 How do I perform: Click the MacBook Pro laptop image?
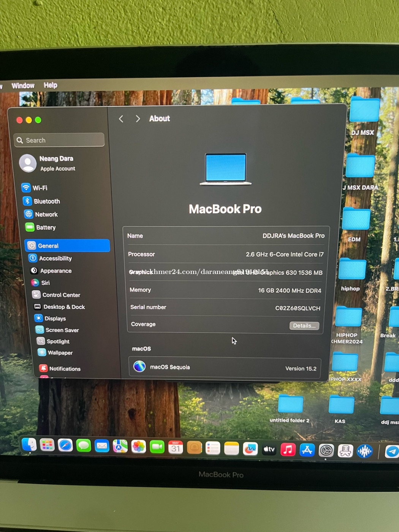[226, 169]
